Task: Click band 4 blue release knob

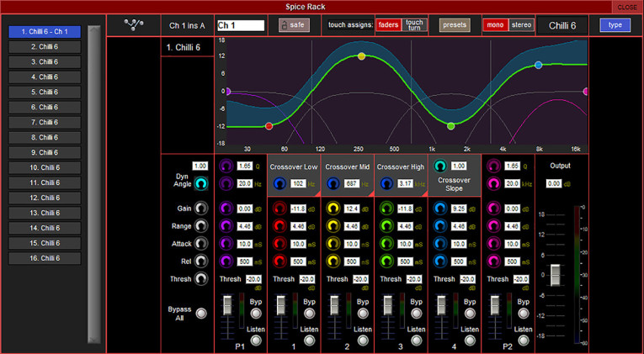Action: coord(440,261)
